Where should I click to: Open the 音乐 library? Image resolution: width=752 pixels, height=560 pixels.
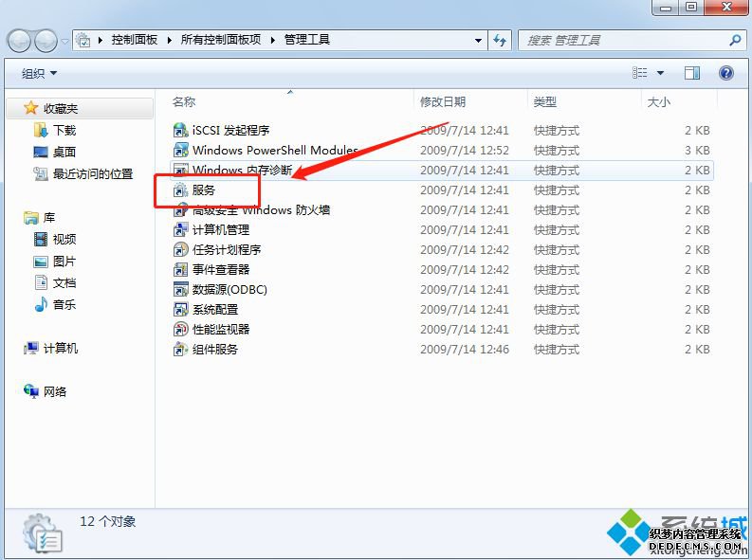tap(64, 305)
